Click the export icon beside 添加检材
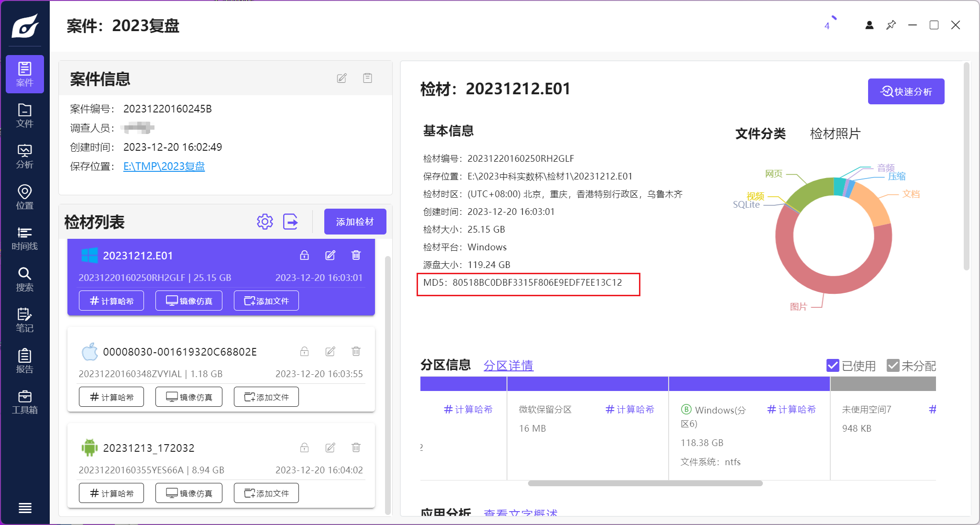The height and width of the screenshot is (525, 980). click(x=290, y=222)
